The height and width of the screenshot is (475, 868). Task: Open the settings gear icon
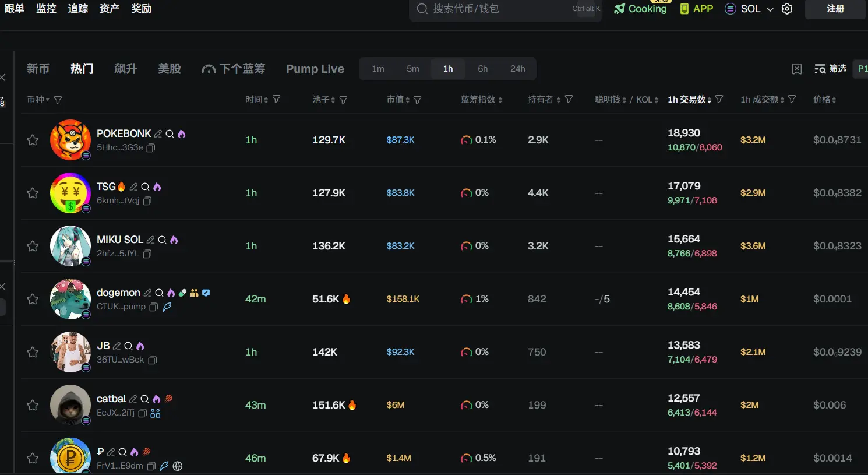(x=787, y=9)
